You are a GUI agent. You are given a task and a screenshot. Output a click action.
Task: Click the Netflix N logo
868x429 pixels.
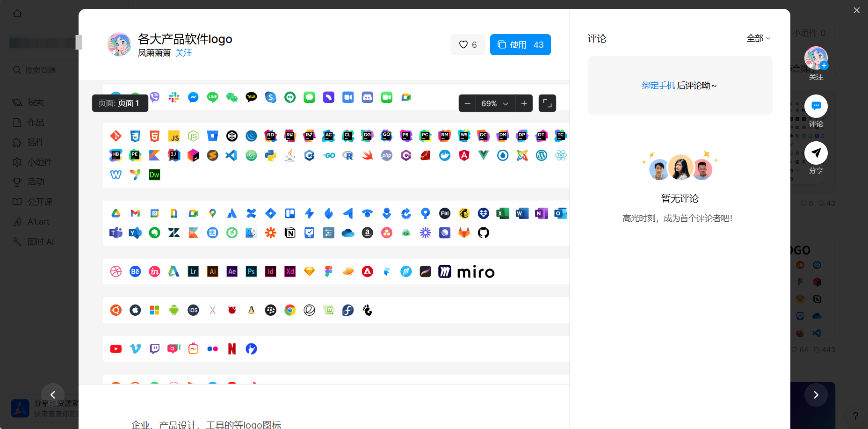[232, 349]
